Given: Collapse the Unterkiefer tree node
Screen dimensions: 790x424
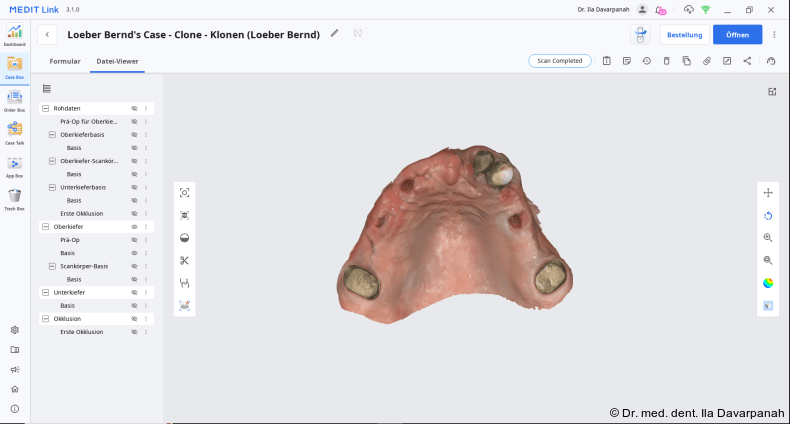Looking at the screenshot, I should 45,292.
